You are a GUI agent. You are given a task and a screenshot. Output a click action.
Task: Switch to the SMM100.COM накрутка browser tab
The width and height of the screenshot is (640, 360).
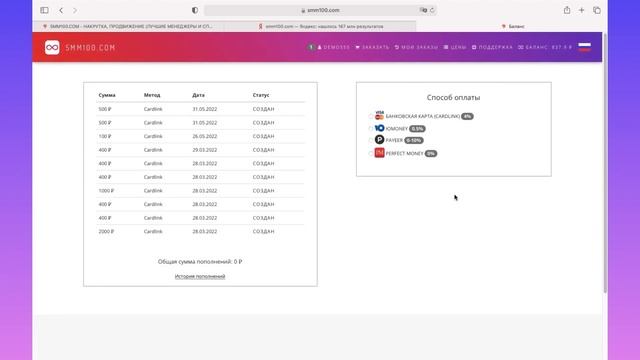(128, 26)
